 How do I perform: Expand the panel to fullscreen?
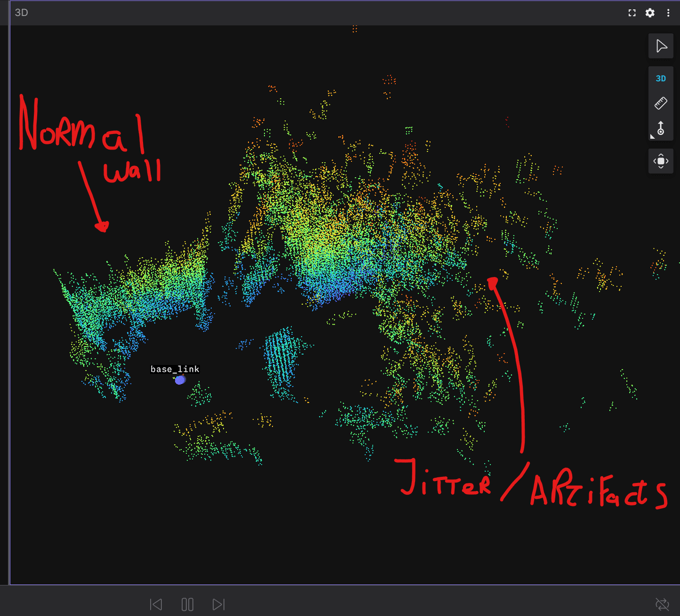coord(632,13)
